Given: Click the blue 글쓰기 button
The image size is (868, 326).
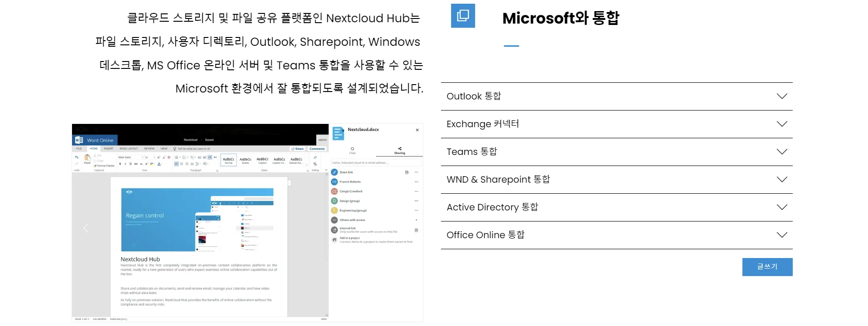Looking at the screenshot, I should pyautogui.click(x=767, y=267).
